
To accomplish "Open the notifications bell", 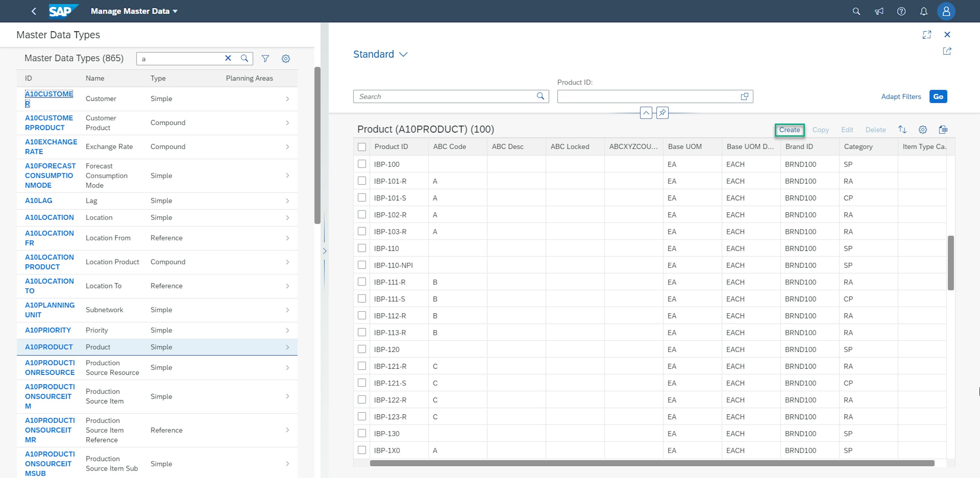I will [923, 11].
